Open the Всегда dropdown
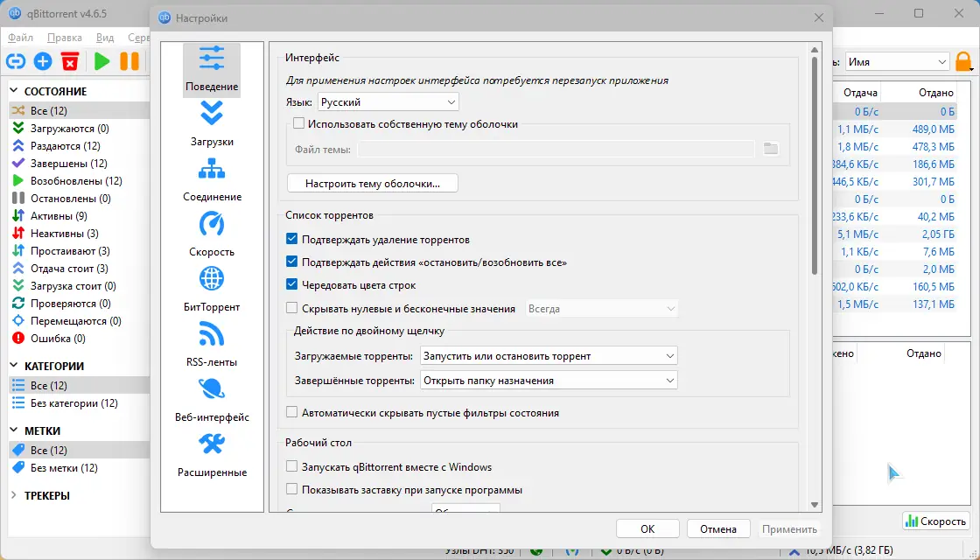Image resolution: width=980 pixels, height=560 pixels. (x=601, y=309)
